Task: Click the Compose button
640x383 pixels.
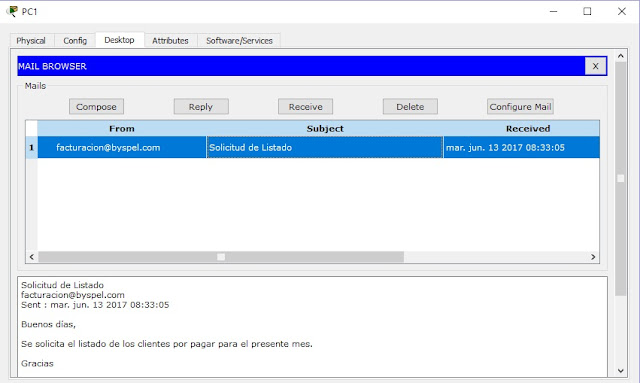Action: [96, 107]
